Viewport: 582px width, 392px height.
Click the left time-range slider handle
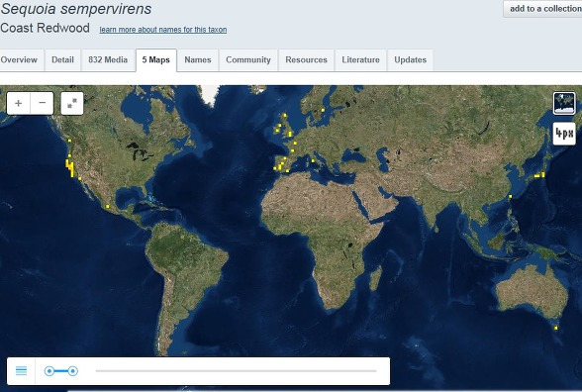coord(49,371)
